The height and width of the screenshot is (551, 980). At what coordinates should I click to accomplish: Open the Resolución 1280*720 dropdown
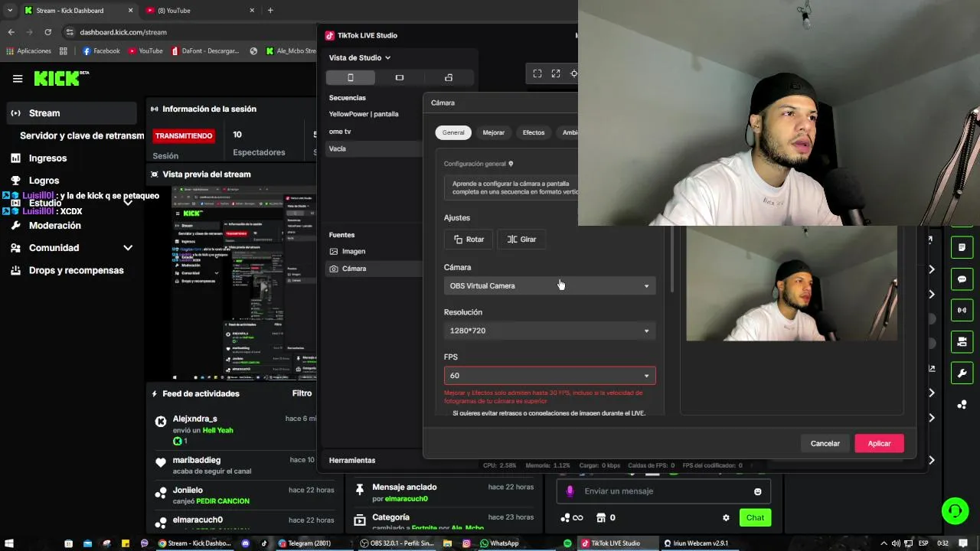tap(550, 331)
